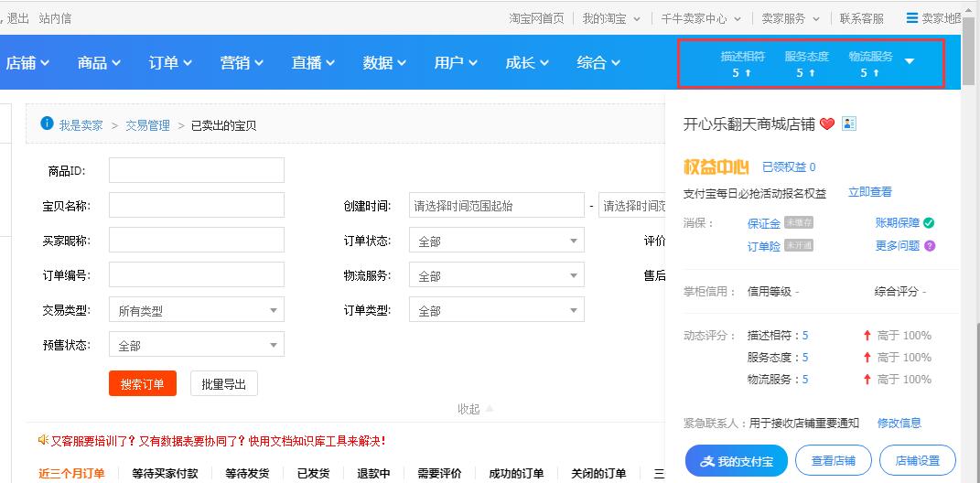Open the 交易类型 dropdown

click(x=196, y=310)
